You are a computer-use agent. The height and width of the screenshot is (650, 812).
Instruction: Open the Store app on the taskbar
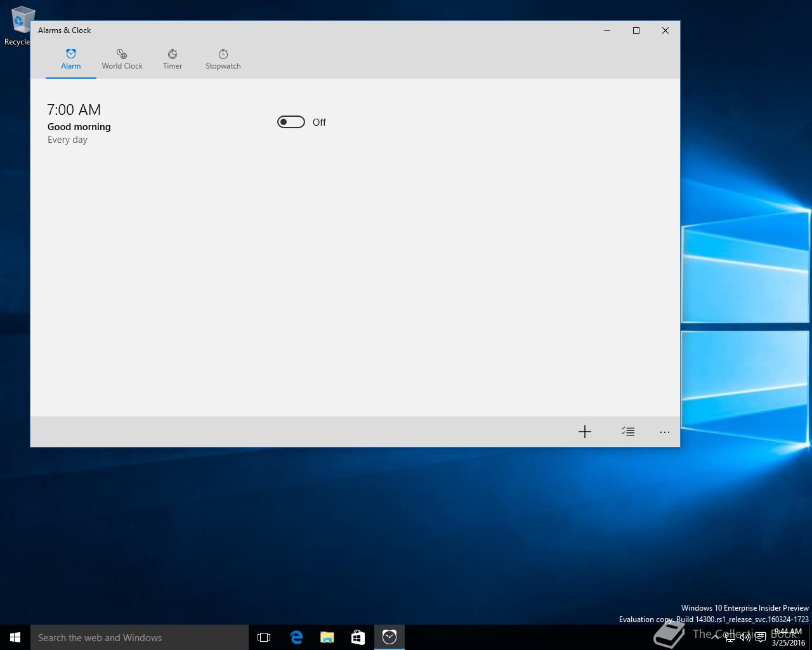[358, 637]
